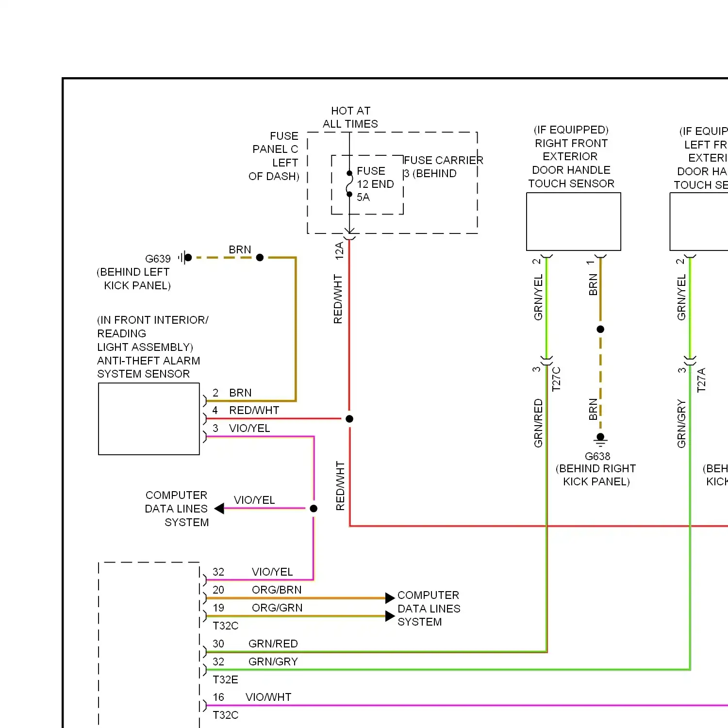Click the IN FRONT INTERIOR/ READING note
This screenshot has width=728, height=728.
tap(153, 327)
